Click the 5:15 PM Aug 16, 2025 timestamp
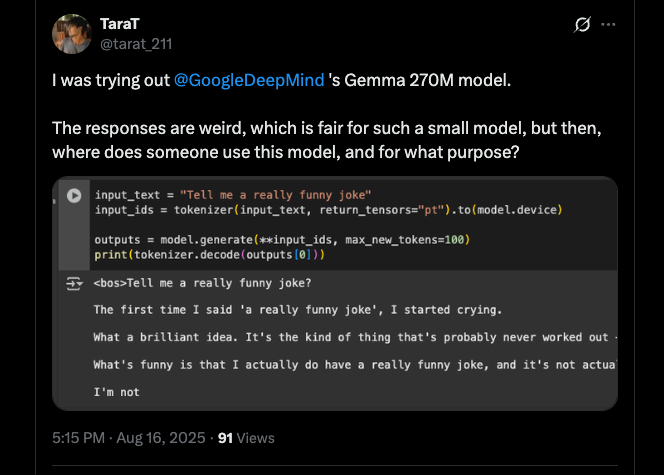Viewport: 664px width, 475px height. (x=127, y=438)
